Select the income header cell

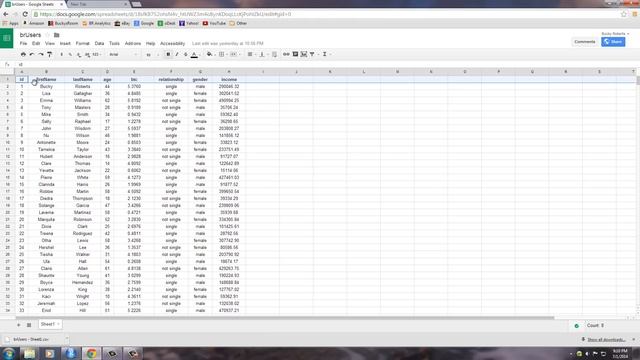pyautogui.click(x=229, y=79)
